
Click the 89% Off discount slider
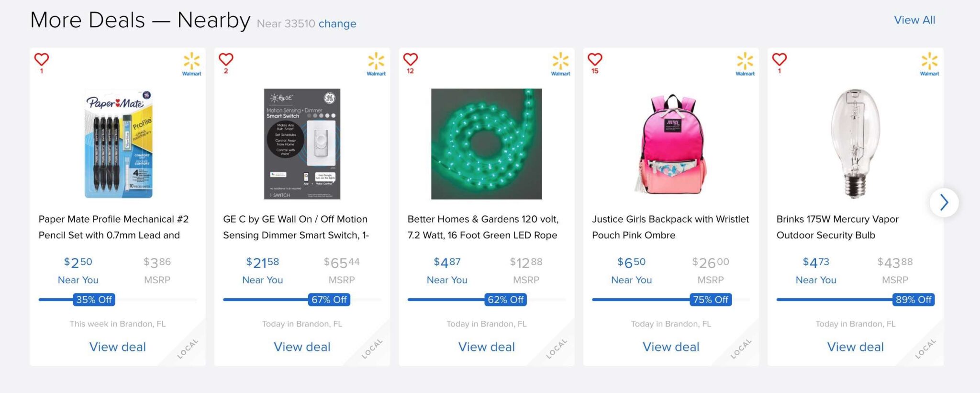coord(913,300)
